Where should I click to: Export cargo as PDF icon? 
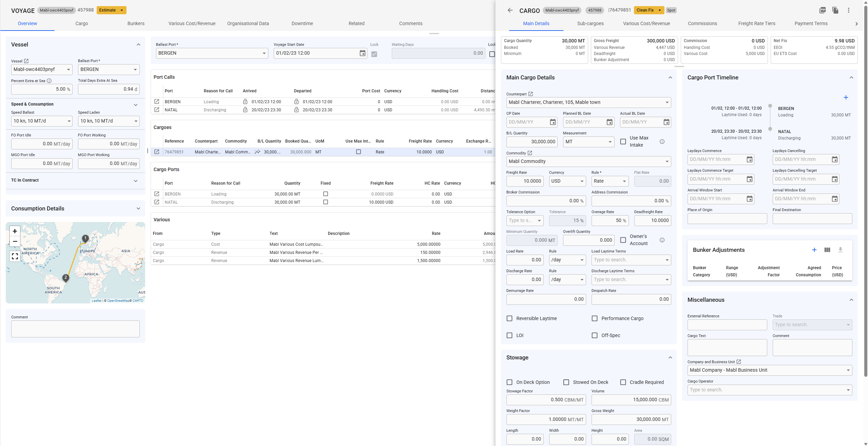point(823,10)
